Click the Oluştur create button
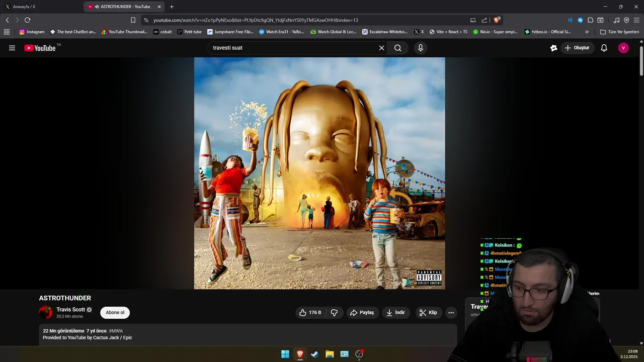This screenshot has width=644, height=362. (x=577, y=48)
